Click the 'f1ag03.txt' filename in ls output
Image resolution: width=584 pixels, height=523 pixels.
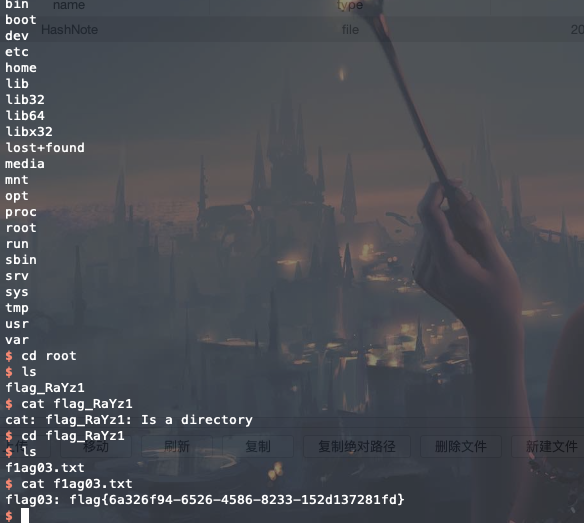coord(45,467)
